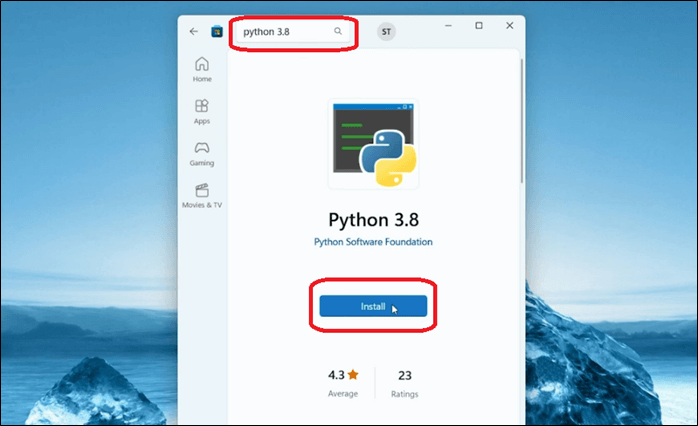Install Python 3.8 with the Install button
Viewport: 698px width, 426px height.
(373, 306)
